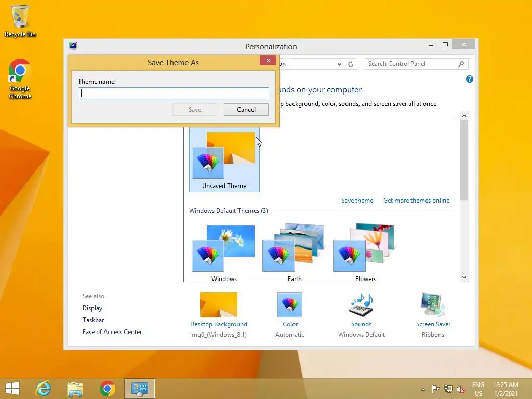Click the Desktop Background link text

(x=219, y=324)
